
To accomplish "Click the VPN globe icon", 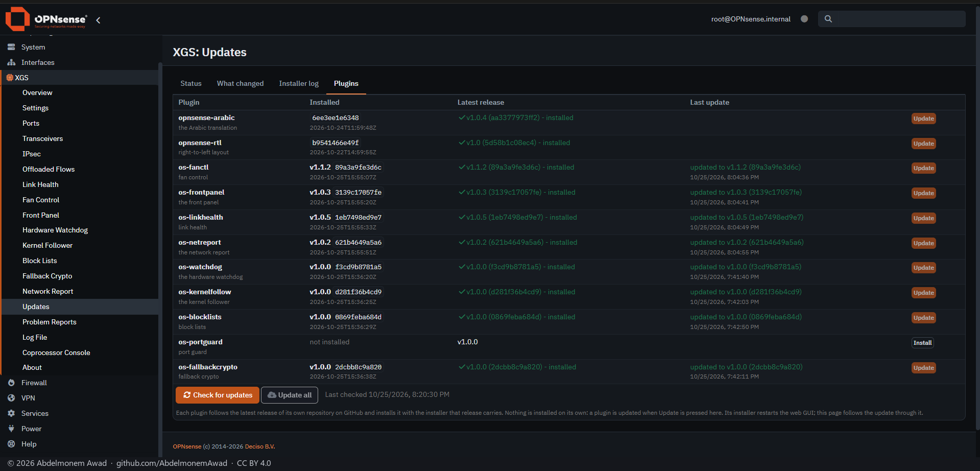I will (11, 398).
